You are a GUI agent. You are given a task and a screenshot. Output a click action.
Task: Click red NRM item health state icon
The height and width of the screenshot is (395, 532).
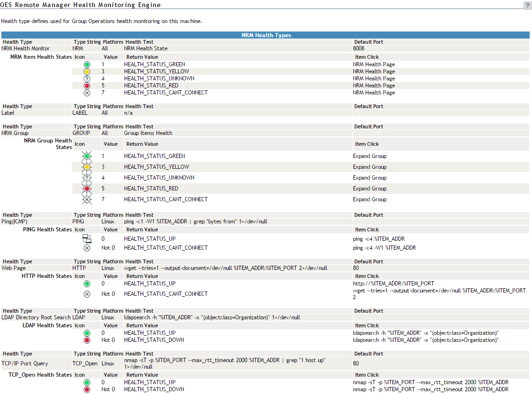pos(86,86)
